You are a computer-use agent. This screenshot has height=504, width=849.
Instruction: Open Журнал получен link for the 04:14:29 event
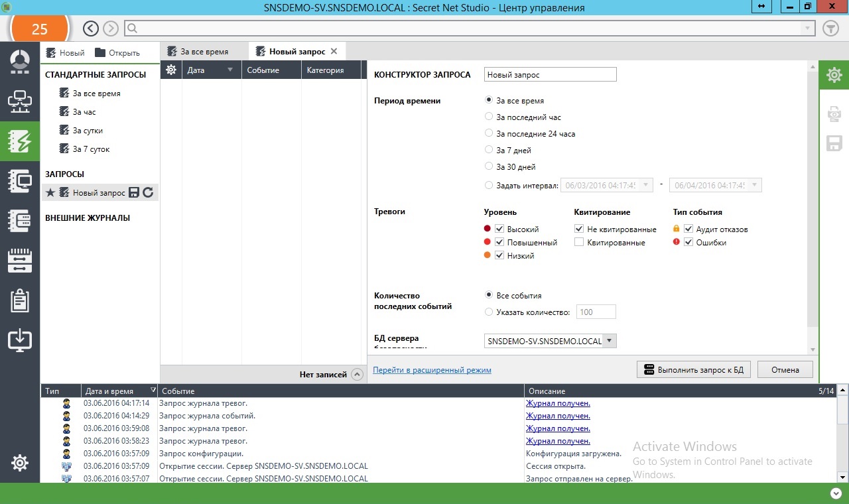coord(558,416)
